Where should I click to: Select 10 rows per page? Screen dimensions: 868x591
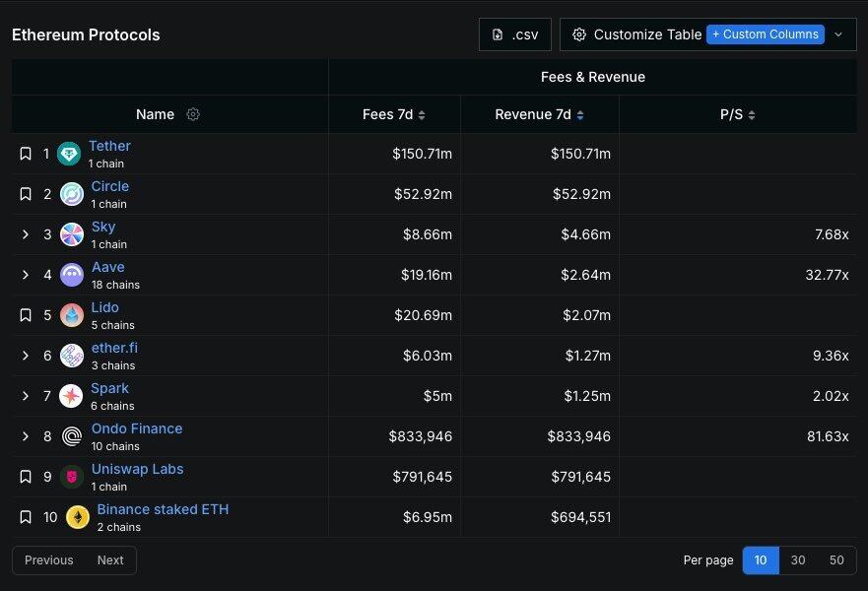coord(761,560)
